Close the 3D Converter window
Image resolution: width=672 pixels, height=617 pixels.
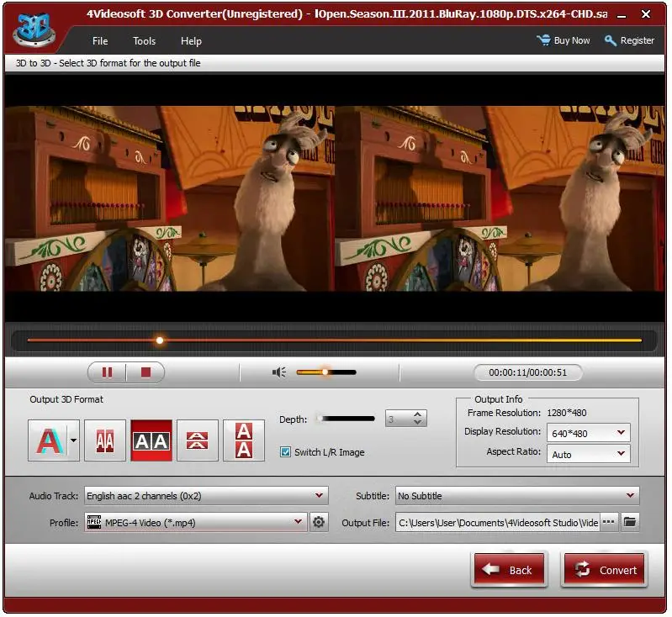click(646, 14)
